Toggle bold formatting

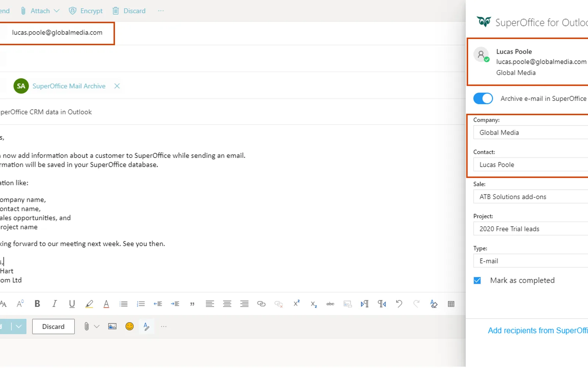(37, 304)
